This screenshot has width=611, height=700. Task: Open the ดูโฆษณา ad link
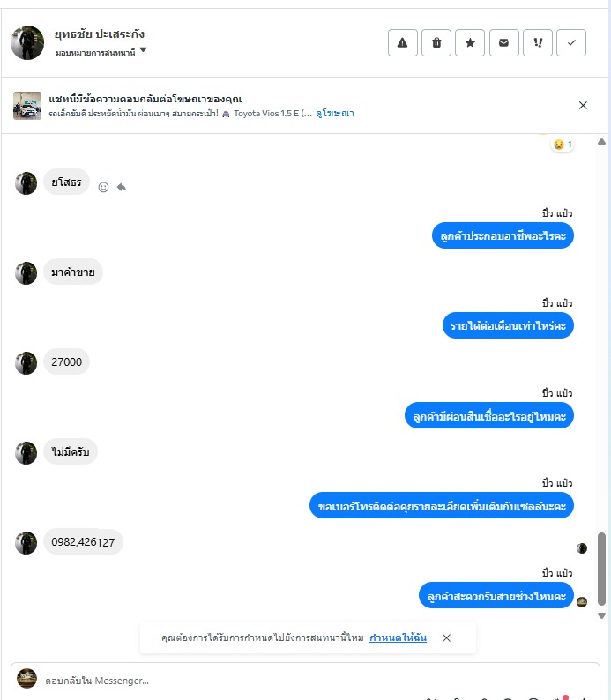point(335,114)
